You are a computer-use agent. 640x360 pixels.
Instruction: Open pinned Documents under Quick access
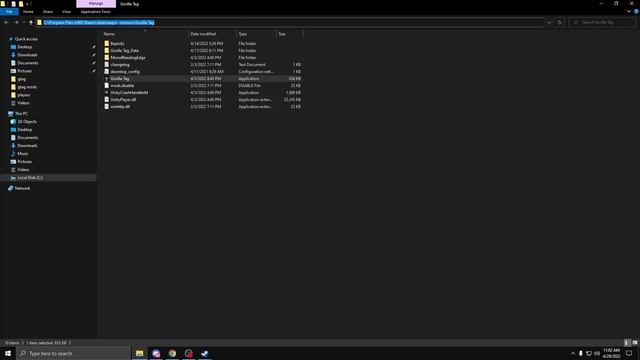[x=27, y=63]
